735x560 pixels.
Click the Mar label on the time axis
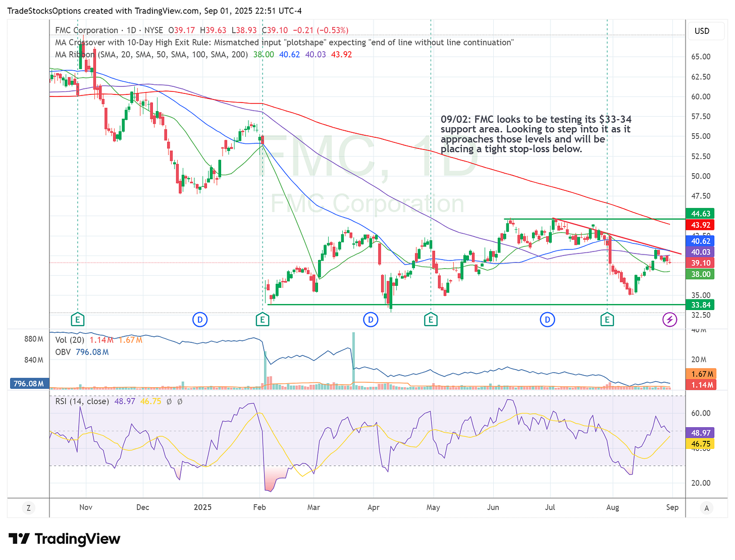click(313, 507)
